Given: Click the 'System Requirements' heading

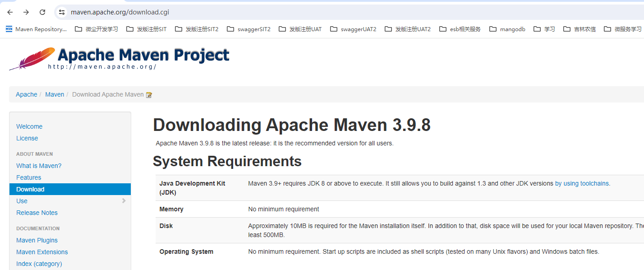Looking at the screenshot, I should tap(227, 161).
